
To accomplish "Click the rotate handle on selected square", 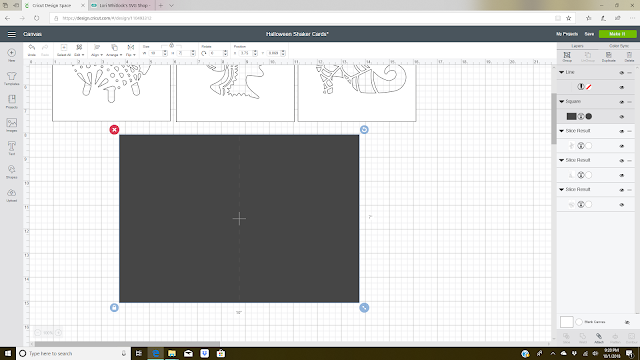I will [364, 130].
